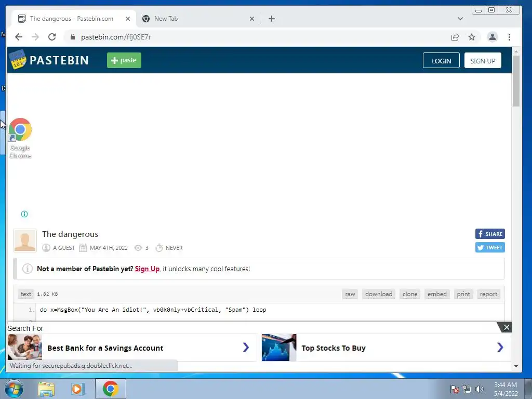Open Windows Explorer from taskbar
The height and width of the screenshot is (399, 532).
point(46,389)
